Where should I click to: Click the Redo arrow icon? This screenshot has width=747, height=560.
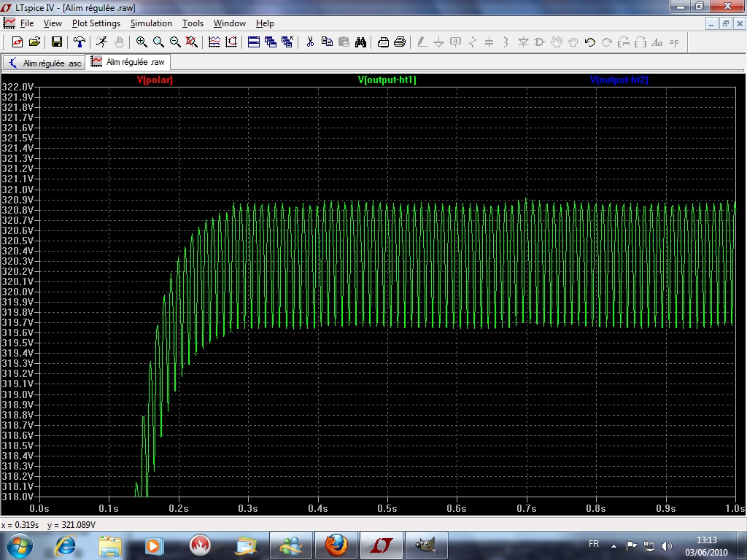[607, 42]
